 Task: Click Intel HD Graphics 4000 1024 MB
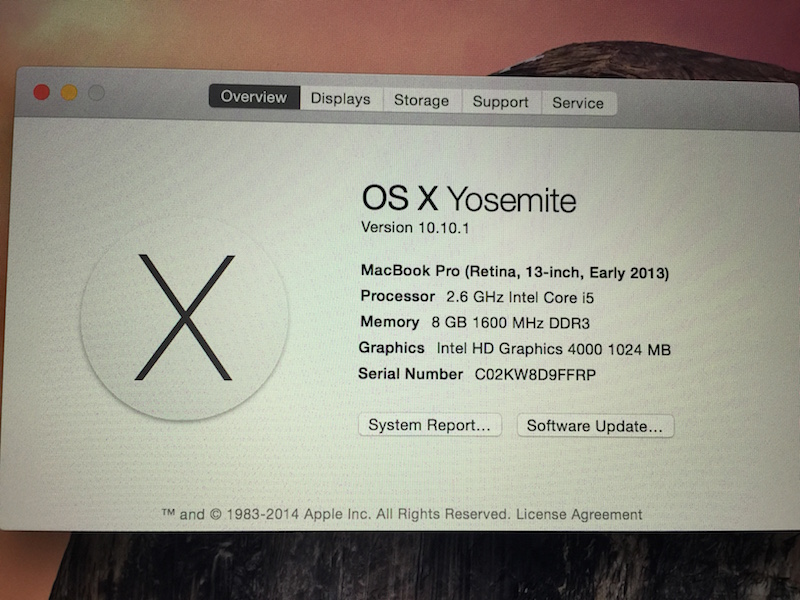[x=554, y=349]
